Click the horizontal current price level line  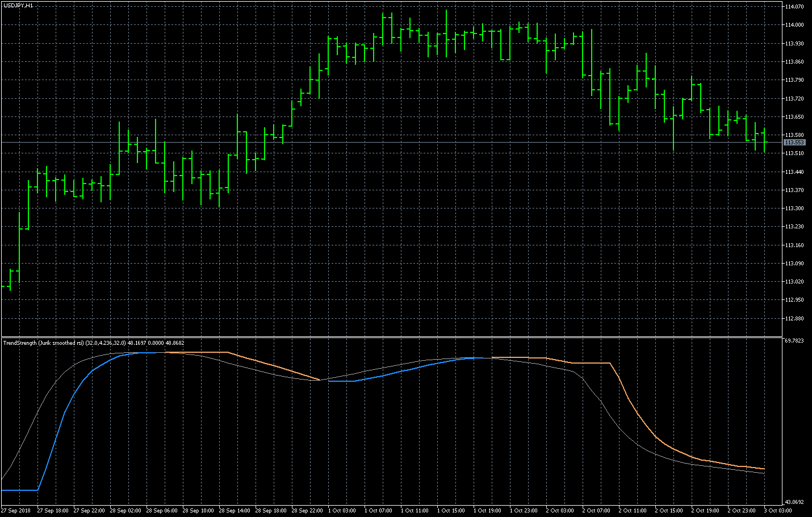pyautogui.click(x=397, y=143)
